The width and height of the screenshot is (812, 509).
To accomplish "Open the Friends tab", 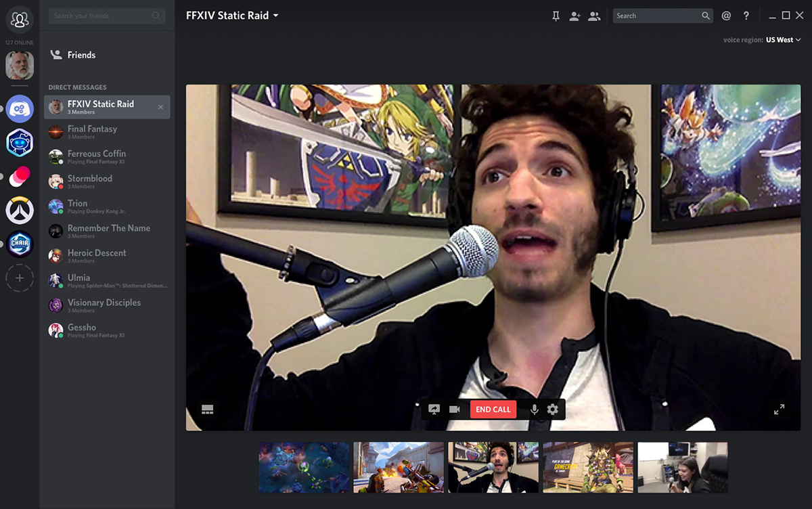I will click(x=81, y=55).
